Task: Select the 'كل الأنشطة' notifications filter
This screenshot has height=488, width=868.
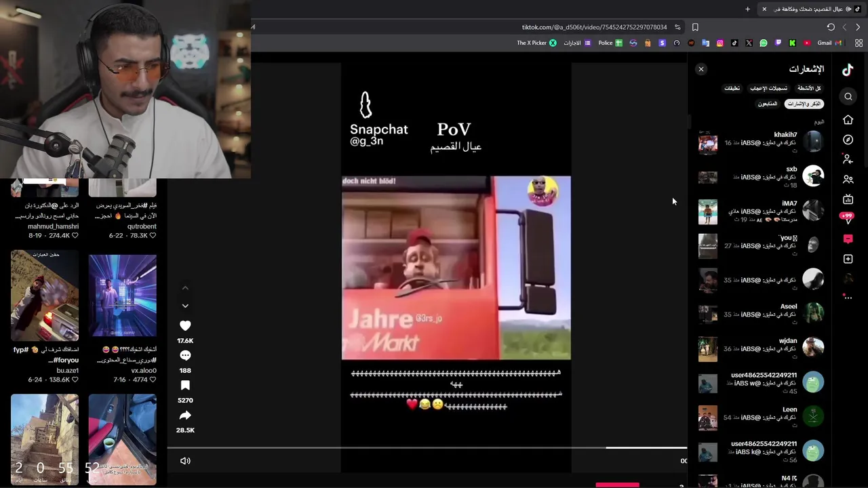Action: click(x=809, y=88)
